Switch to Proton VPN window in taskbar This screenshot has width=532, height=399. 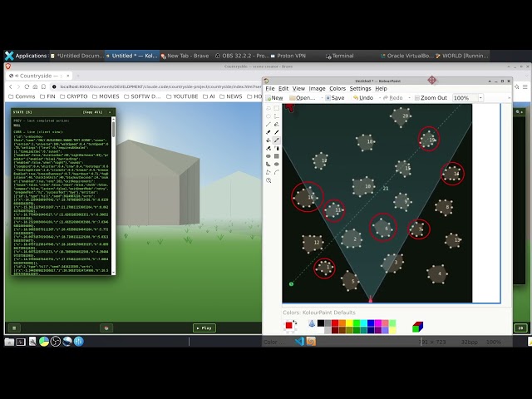pyautogui.click(x=288, y=56)
